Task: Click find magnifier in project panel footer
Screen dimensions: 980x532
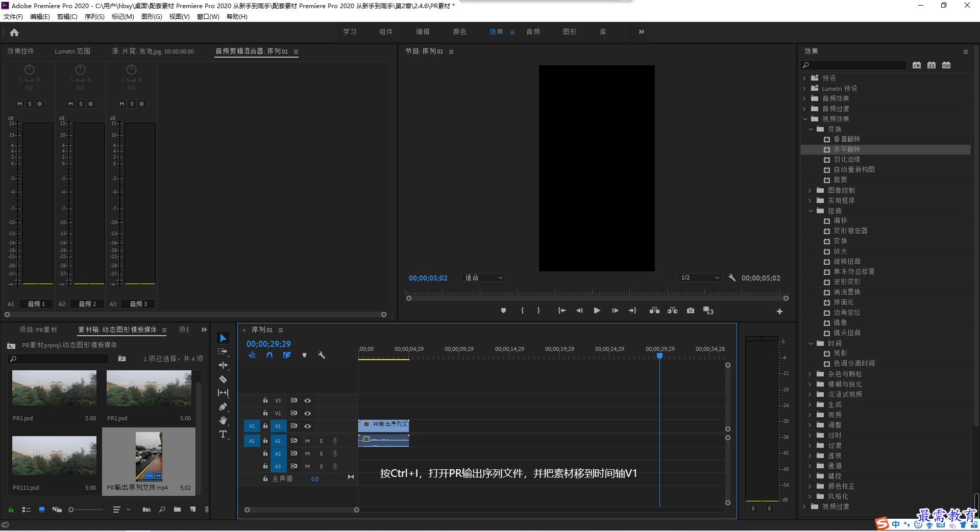Action: point(162,509)
